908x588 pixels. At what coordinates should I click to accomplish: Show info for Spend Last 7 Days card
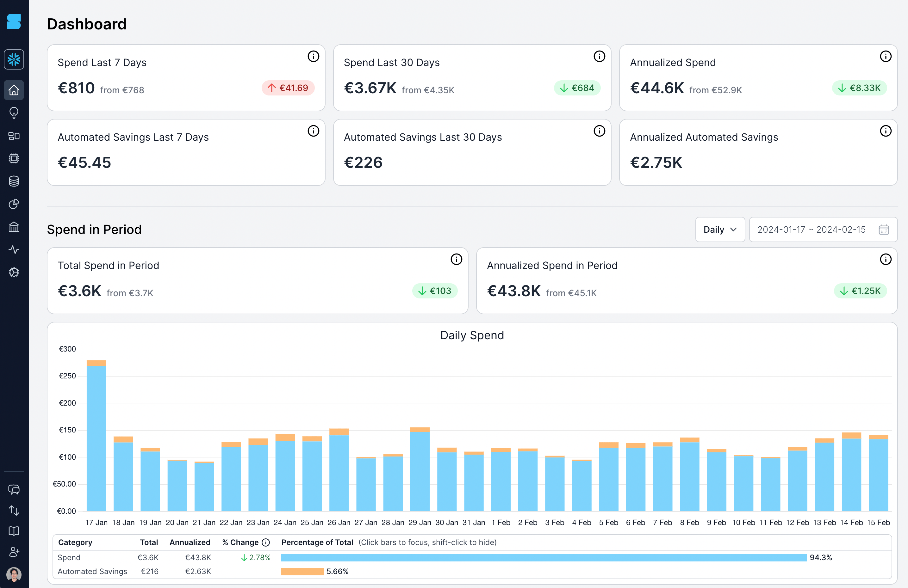[314, 56]
